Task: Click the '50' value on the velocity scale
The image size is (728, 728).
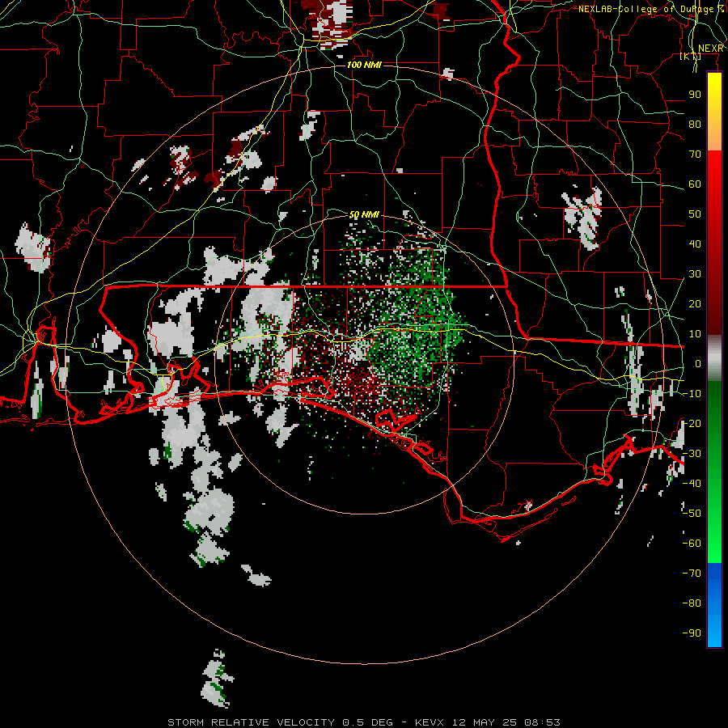Action: click(x=695, y=214)
